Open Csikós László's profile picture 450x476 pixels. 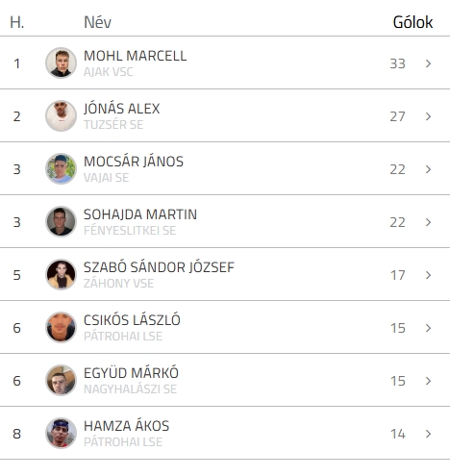click(x=61, y=327)
